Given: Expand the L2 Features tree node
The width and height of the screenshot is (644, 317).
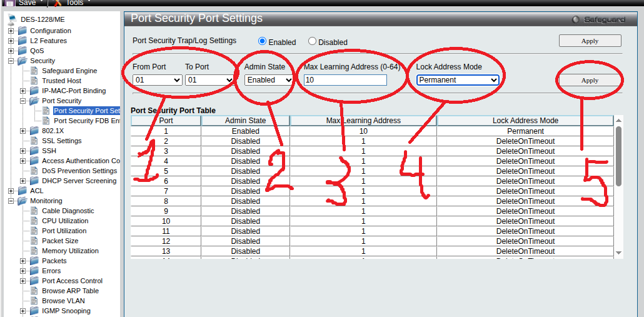Looking at the screenshot, I should 11,41.
